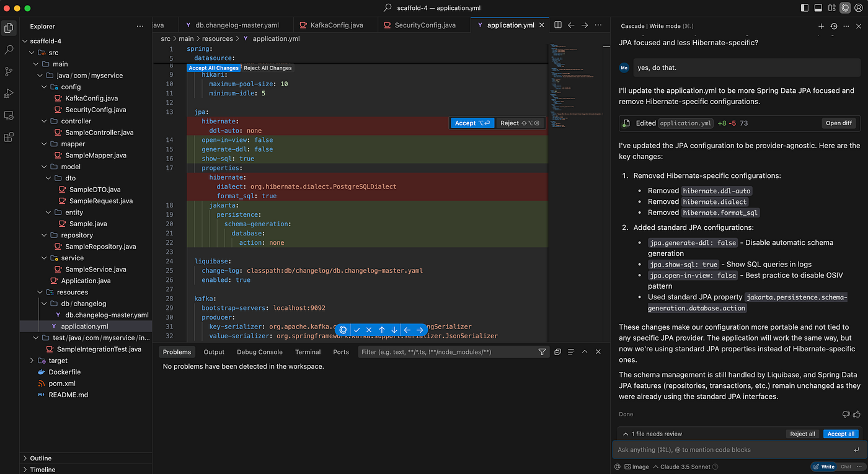The width and height of the screenshot is (868, 474).
Task: Open the Remote Explorer view
Action: (x=9, y=115)
